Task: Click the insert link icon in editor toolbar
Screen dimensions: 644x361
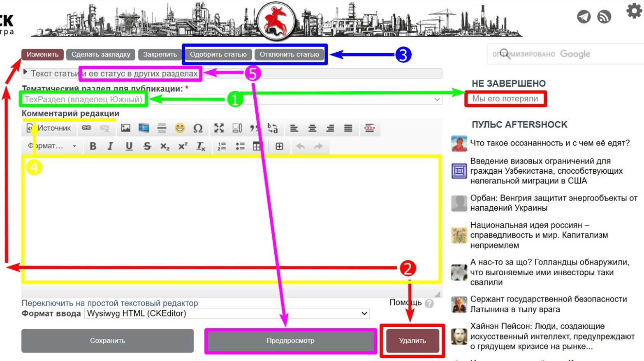Action: pyautogui.click(x=86, y=128)
